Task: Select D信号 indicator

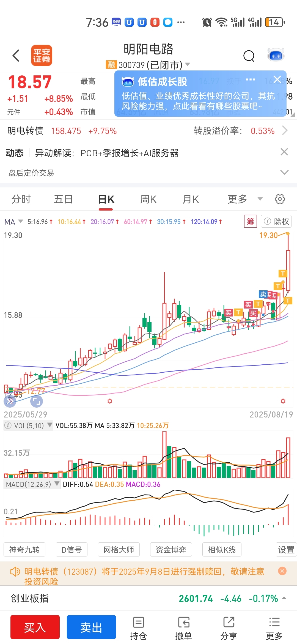Action: 71,550
